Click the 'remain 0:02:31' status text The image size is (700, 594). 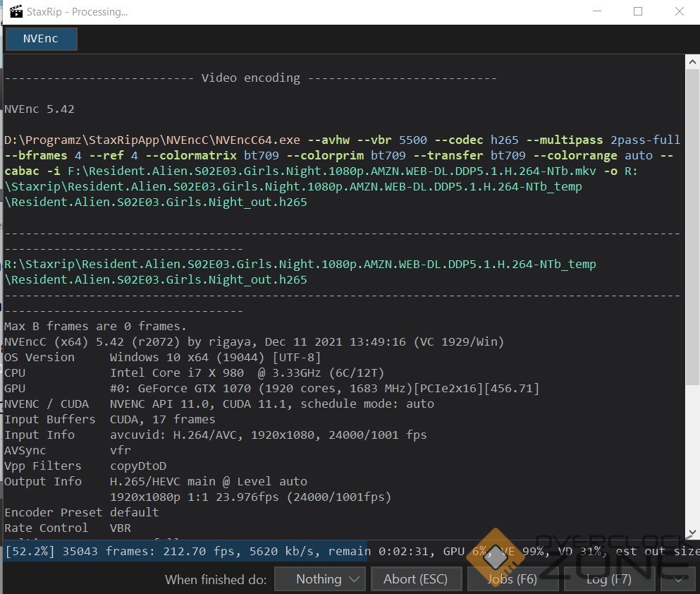(381, 551)
